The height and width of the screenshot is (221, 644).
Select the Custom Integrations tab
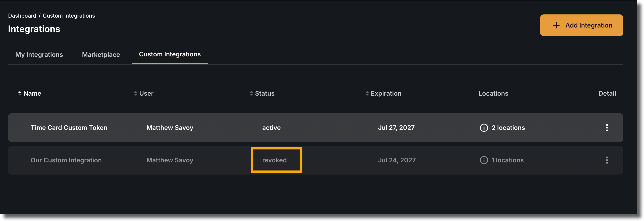coord(170,54)
